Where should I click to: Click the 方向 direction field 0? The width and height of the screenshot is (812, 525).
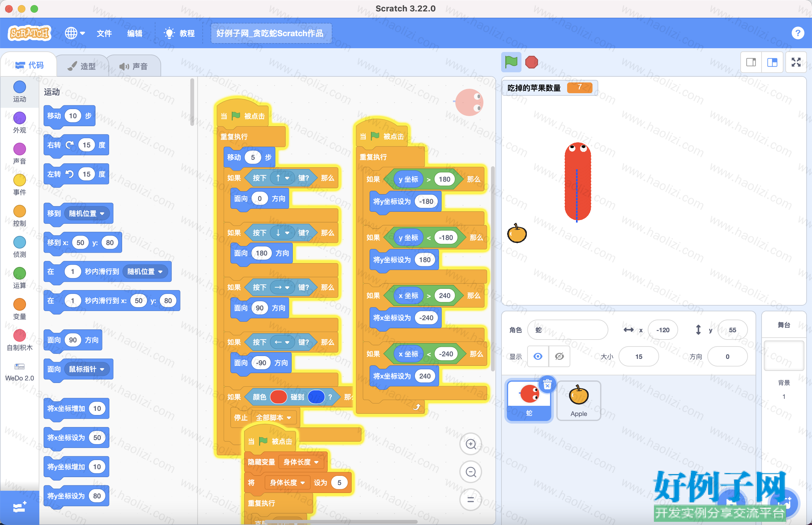(x=727, y=356)
